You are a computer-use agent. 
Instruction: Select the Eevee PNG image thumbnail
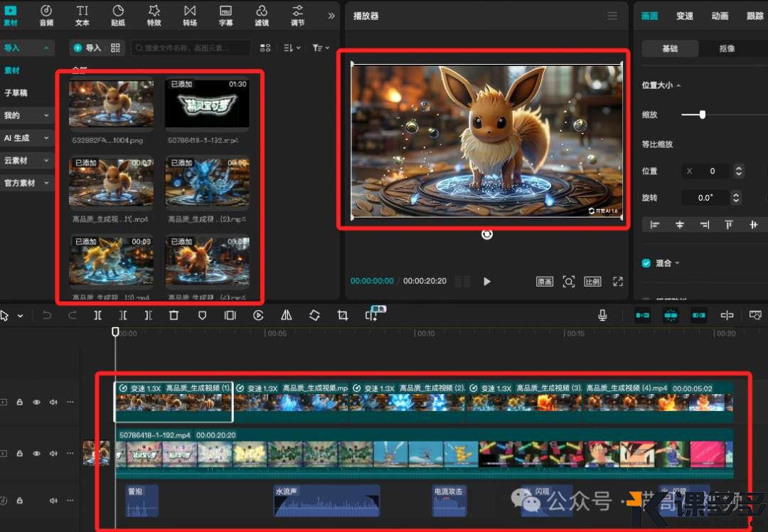[x=111, y=103]
